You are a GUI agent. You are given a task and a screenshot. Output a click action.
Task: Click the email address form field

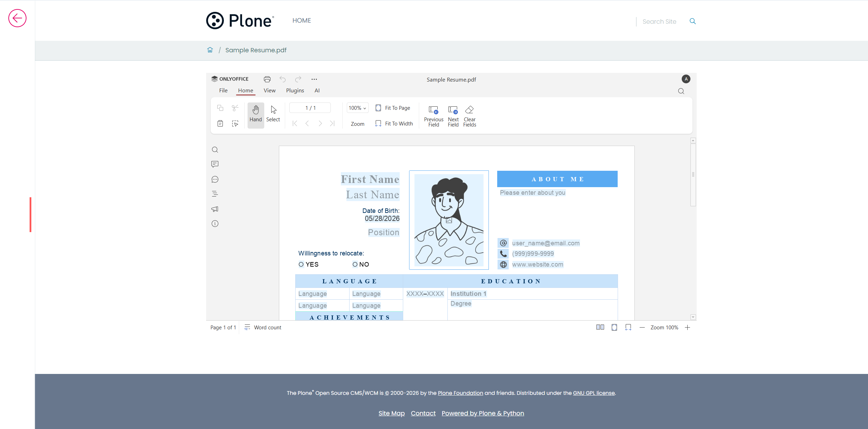coord(546,243)
